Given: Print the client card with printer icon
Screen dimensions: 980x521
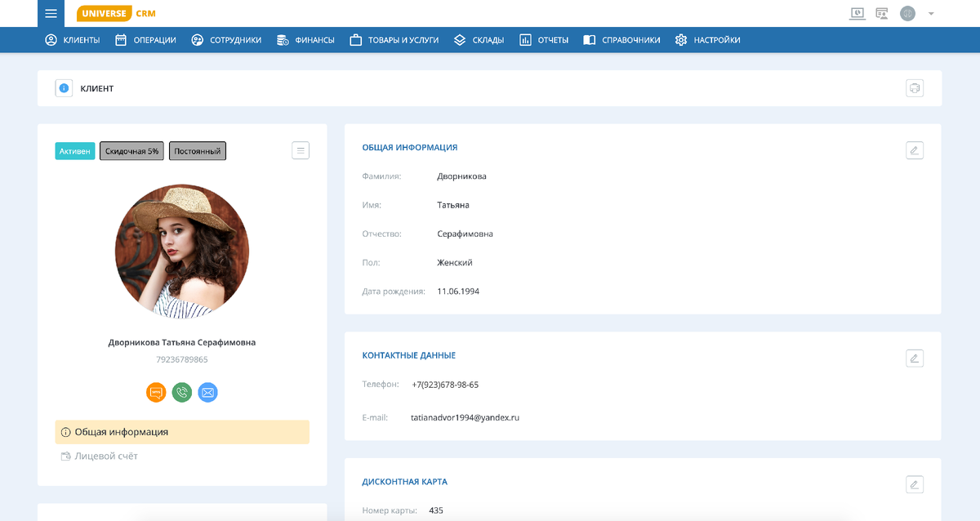Looking at the screenshot, I should 915,88.
